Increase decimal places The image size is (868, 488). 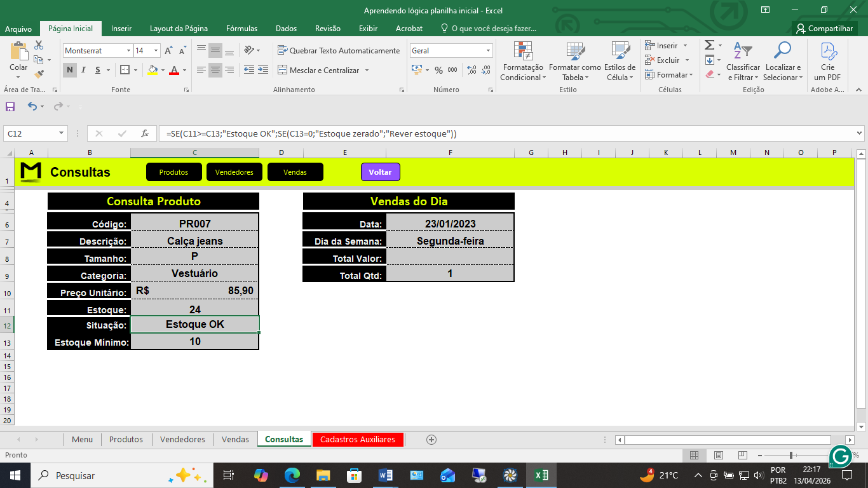[x=471, y=70]
